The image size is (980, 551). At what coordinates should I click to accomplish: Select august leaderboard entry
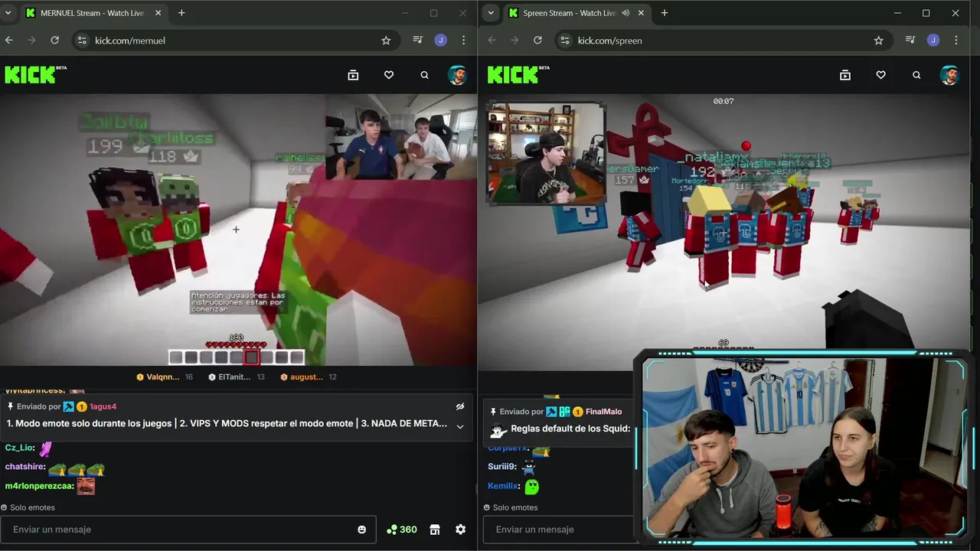(x=308, y=377)
